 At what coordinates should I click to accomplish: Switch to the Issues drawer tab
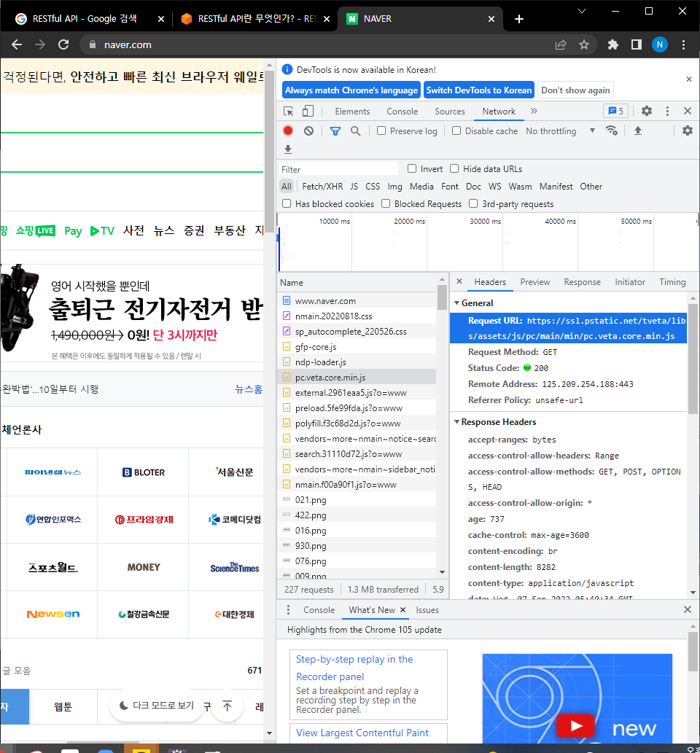pos(427,610)
